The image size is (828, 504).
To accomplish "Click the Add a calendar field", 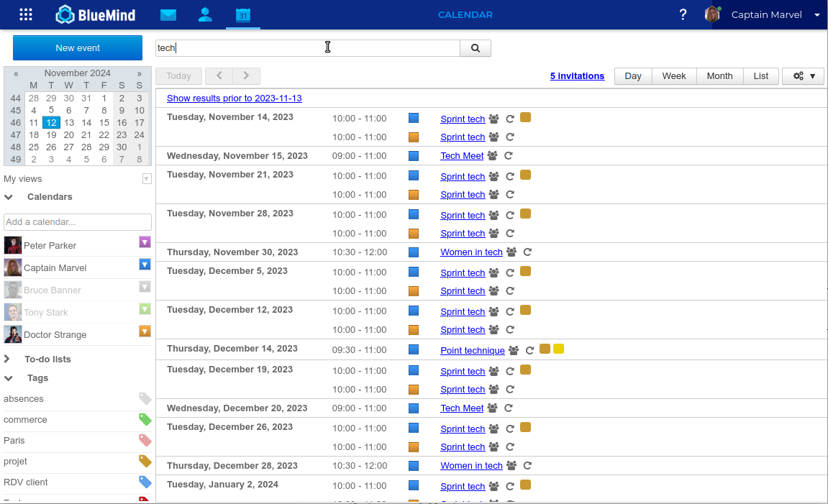I will click(x=78, y=222).
